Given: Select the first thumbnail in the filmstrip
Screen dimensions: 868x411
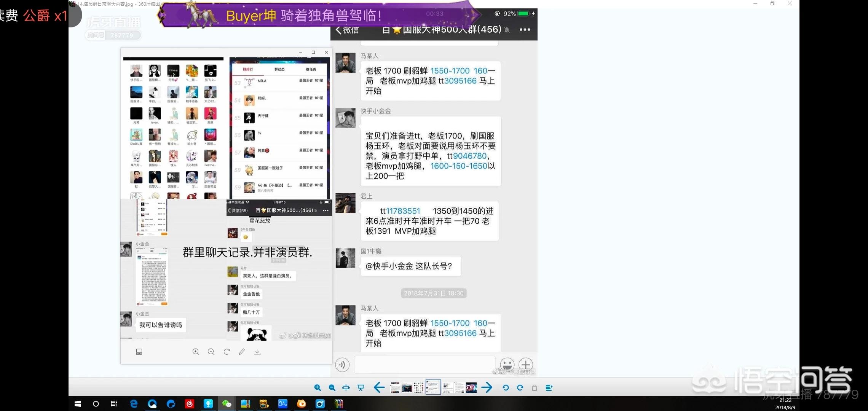Looking at the screenshot, I should [395, 388].
